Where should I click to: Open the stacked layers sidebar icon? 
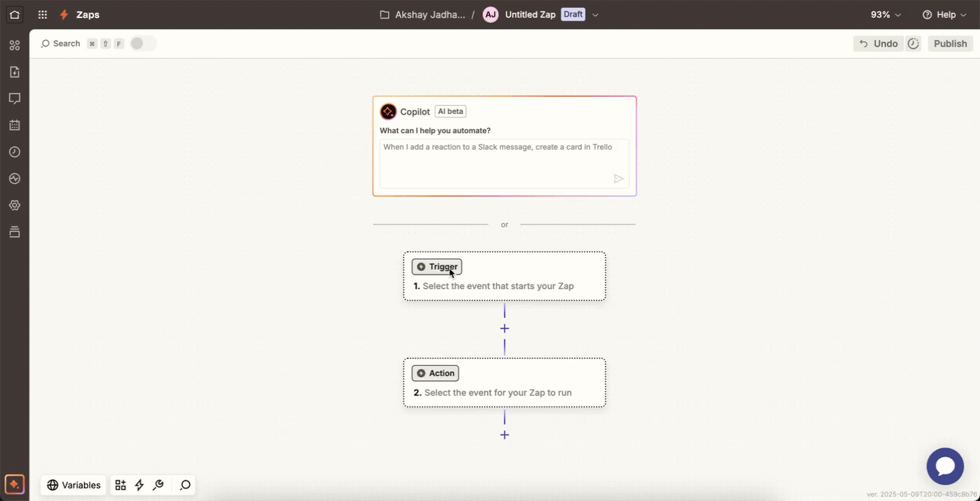(x=15, y=232)
